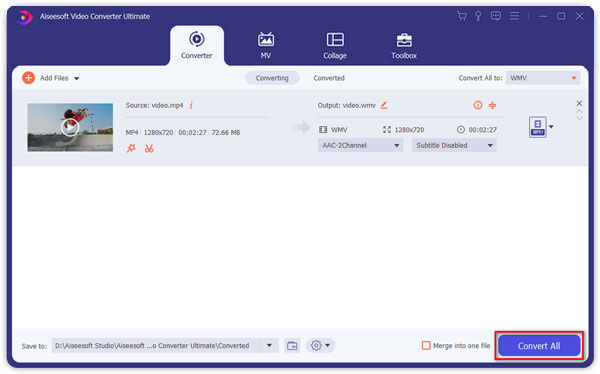Select the Converting tab
This screenshot has height=374, width=600.
pyautogui.click(x=272, y=78)
